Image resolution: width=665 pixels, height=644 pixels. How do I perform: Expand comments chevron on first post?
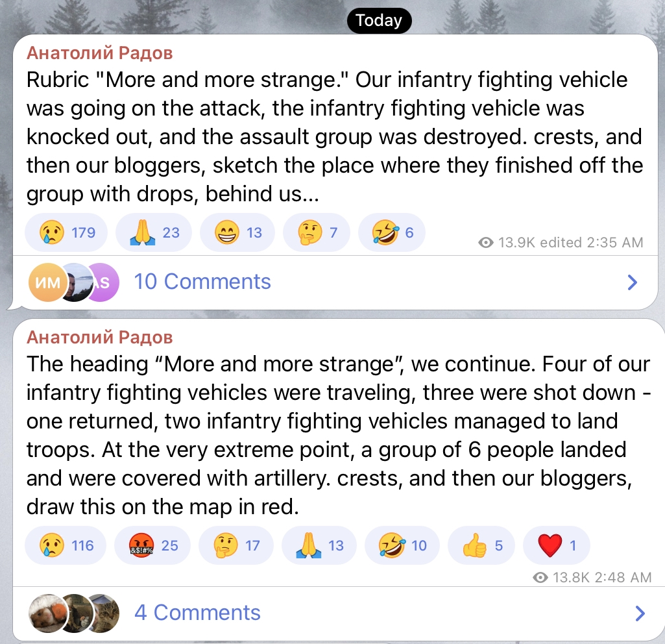point(633,282)
